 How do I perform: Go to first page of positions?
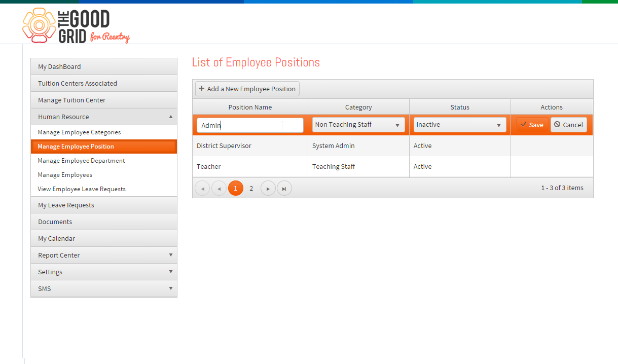[202, 188]
